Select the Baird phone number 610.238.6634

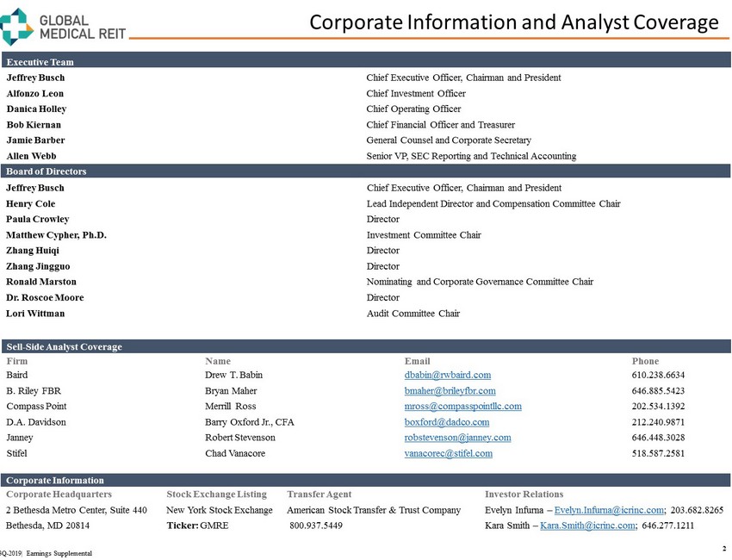pyautogui.click(x=658, y=375)
